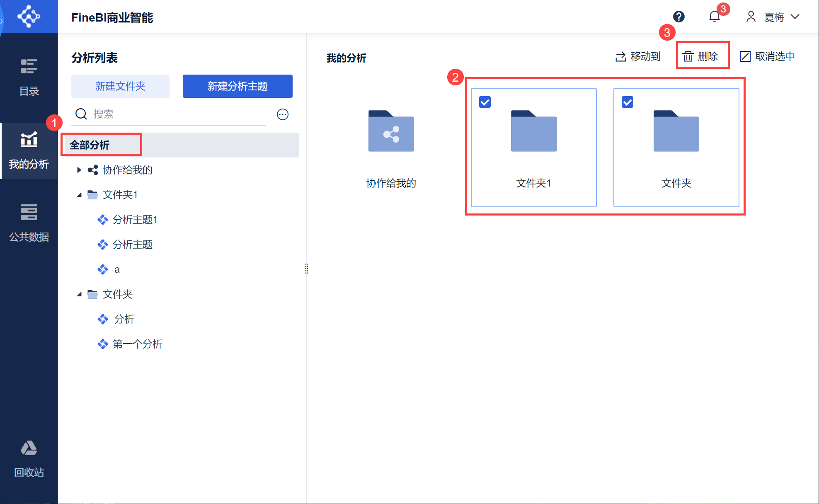Click the FineBI logo icon

click(29, 17)
